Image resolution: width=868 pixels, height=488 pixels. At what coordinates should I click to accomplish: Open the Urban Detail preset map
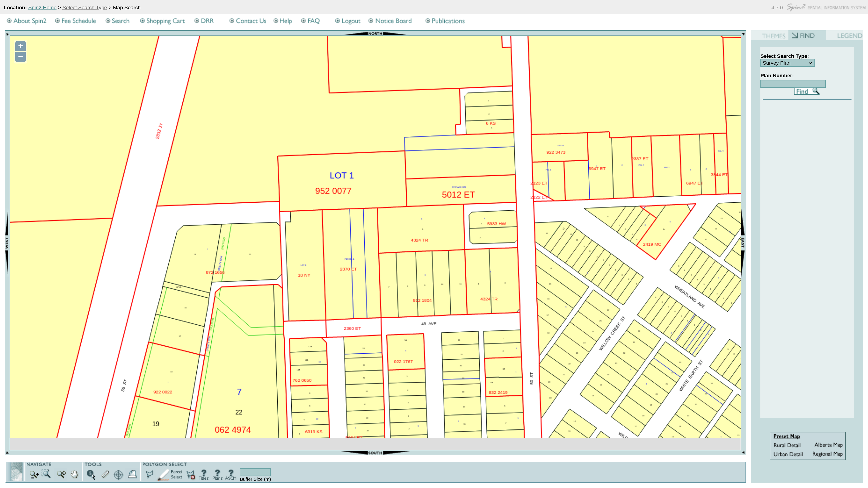coord(788,454)
